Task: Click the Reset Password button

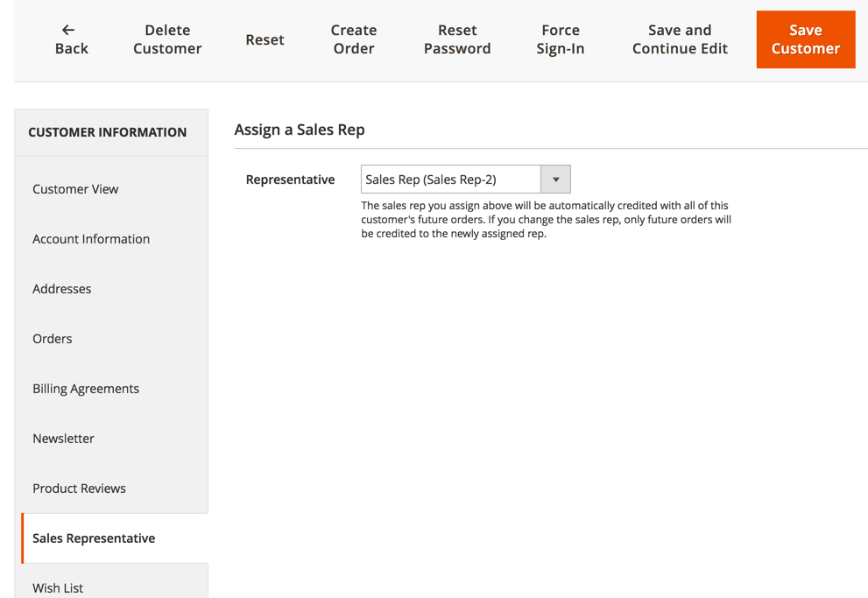Action: [457, 39]
